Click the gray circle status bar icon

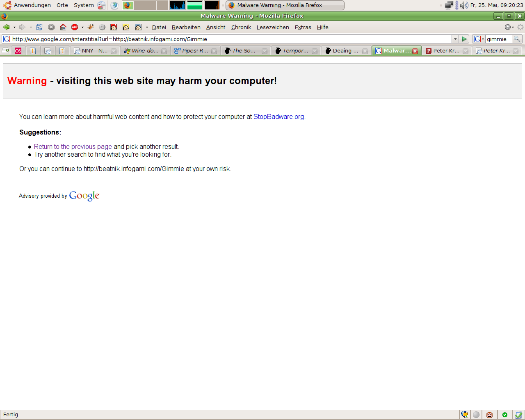(476, 415)
